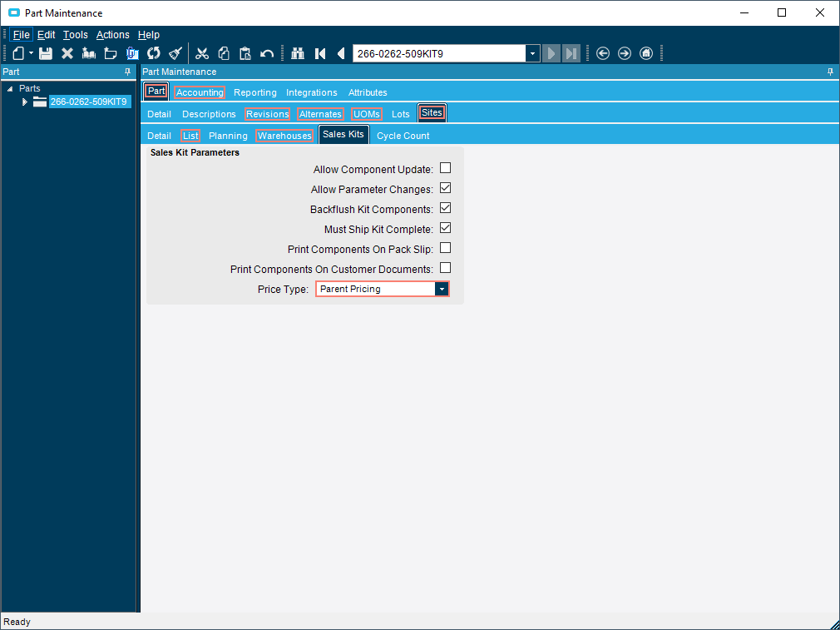840x630 pixels.
Task: Save the part with the floppy disk icon
Action: (46, 53)
